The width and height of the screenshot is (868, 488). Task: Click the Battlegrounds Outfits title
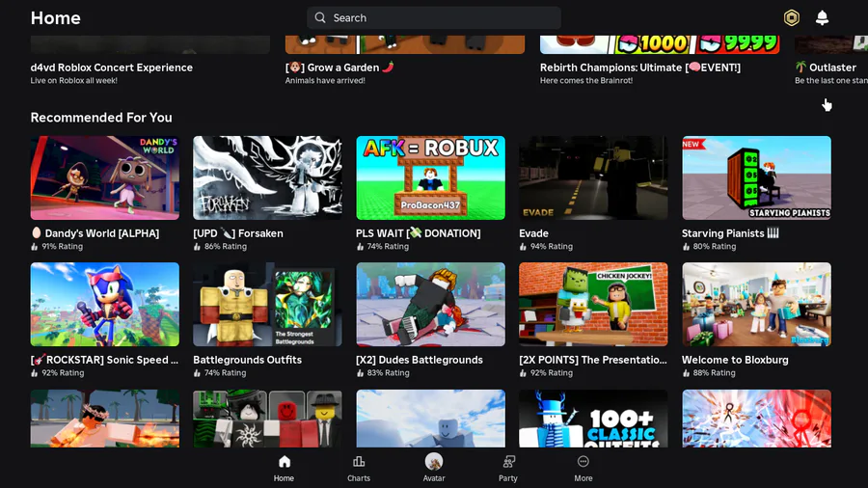click(248, 360)
